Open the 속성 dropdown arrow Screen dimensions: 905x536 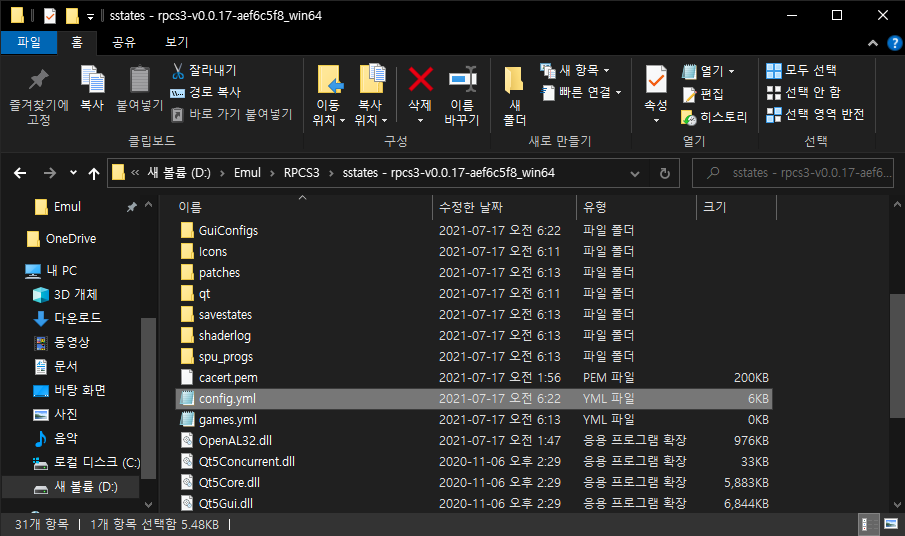click(x=656, y=121)
